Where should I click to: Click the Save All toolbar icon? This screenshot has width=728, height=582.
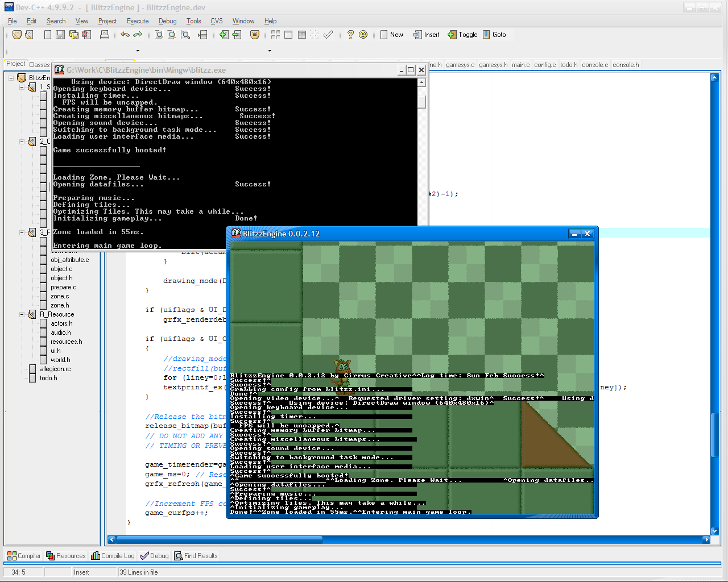pyautogui.click(x=74, y=35)
